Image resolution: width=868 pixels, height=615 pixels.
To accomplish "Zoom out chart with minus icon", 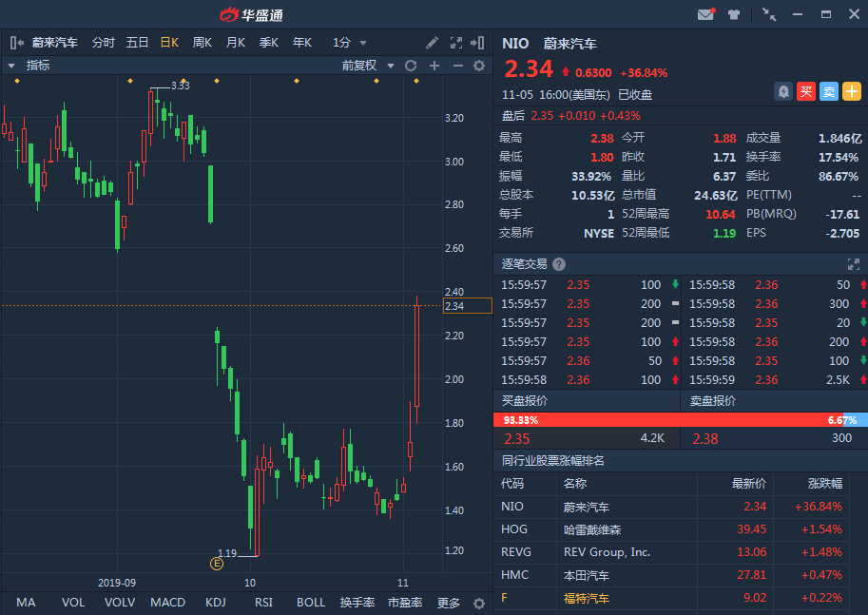I will click(458, 66).
